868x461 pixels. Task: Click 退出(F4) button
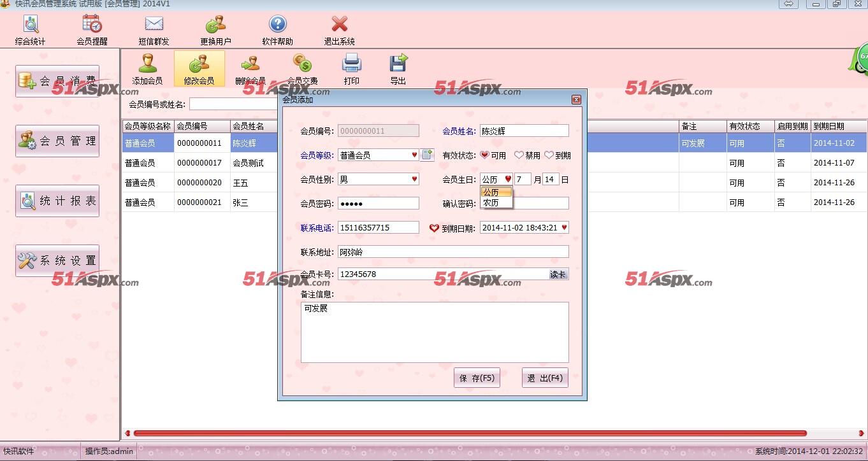click(x=545, y=378)
